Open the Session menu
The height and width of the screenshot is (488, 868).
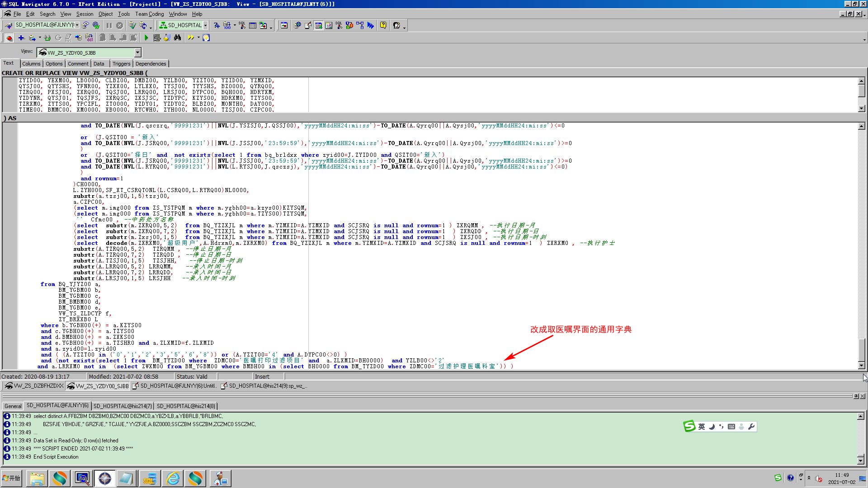(x=85, y=14)
